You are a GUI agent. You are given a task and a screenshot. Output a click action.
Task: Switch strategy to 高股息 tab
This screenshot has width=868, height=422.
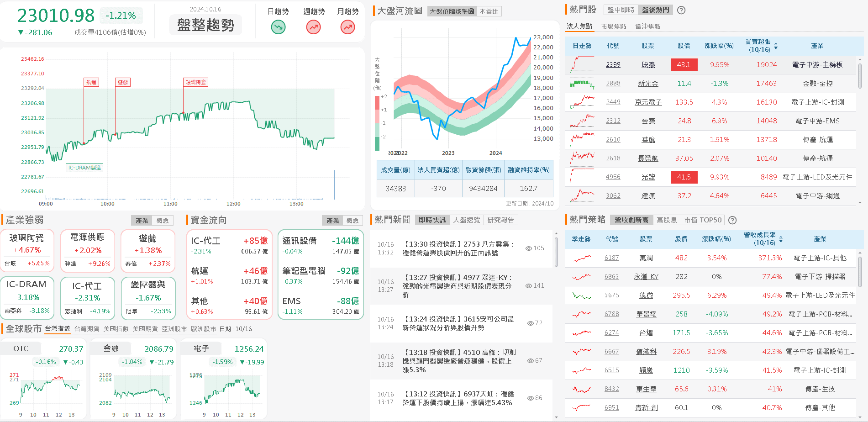click(x=667, y=220)
